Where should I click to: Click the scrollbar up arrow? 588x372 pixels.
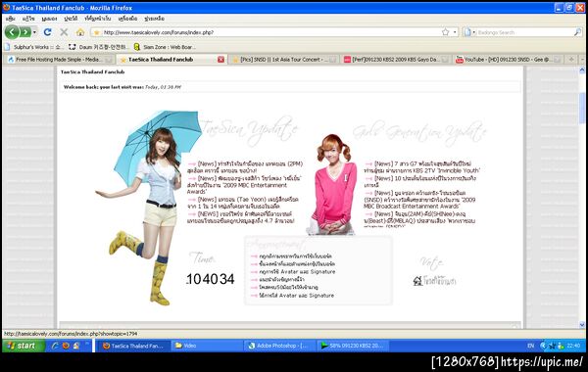click(582, 70)
